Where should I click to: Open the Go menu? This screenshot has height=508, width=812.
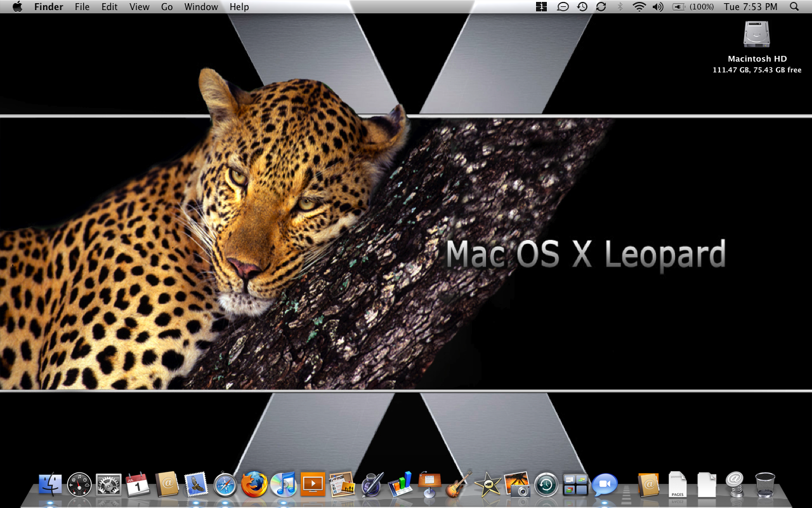pyautogui.click(x=167, y=7)
